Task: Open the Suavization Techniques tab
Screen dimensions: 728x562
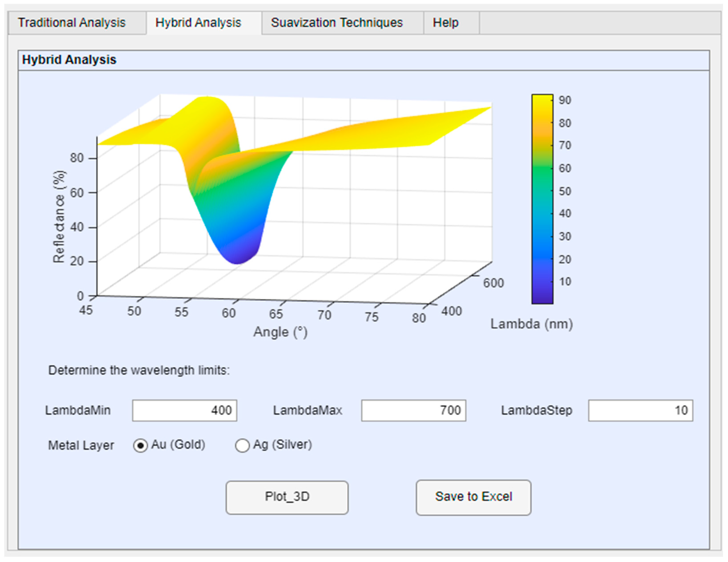Action: (x=337, y=23)
